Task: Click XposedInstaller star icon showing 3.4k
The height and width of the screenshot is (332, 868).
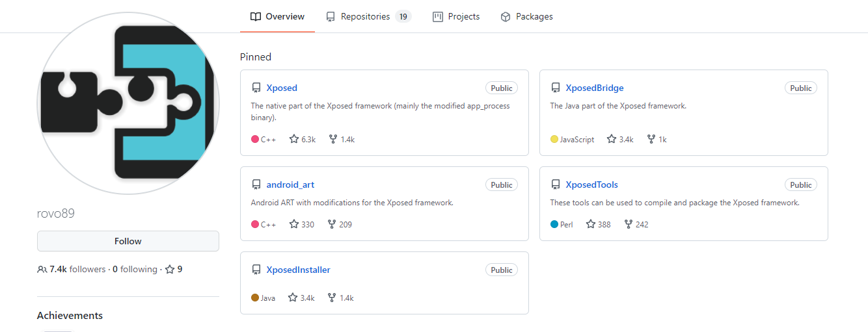Action: [x=293, y=298]
